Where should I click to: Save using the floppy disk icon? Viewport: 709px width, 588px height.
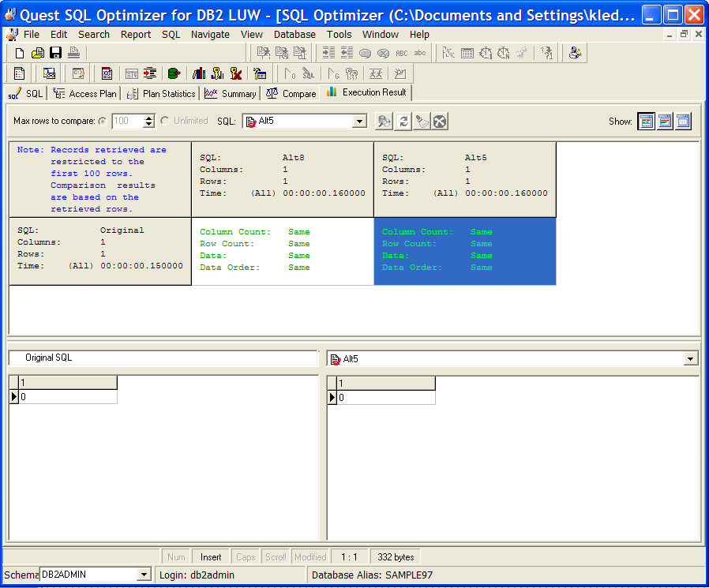pos(55,53)
